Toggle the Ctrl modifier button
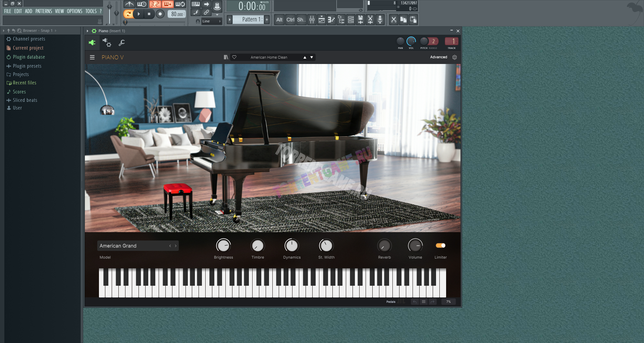 click(x=290, y=20)
